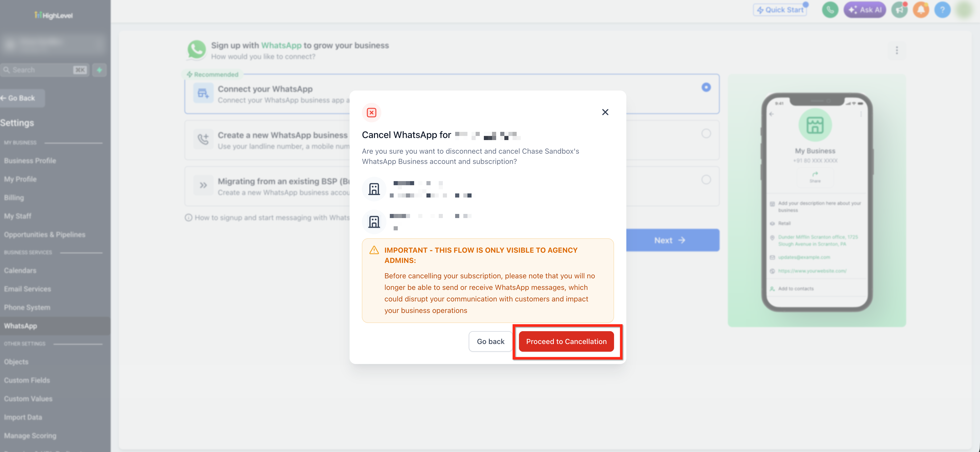Click the Connect your WhatsApp store icon
980x452 pixels.
tap(203, 93)
